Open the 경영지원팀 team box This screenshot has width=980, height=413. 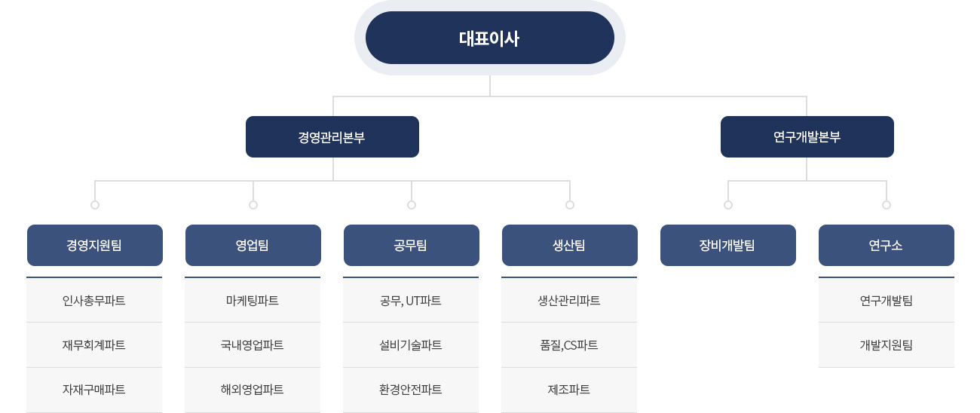(x=95, y=245)
